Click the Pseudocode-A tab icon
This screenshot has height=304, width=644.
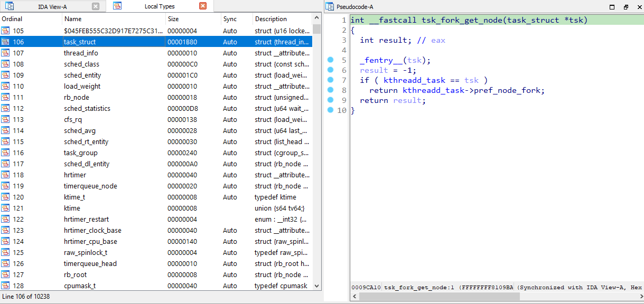[x=330, y=7]
